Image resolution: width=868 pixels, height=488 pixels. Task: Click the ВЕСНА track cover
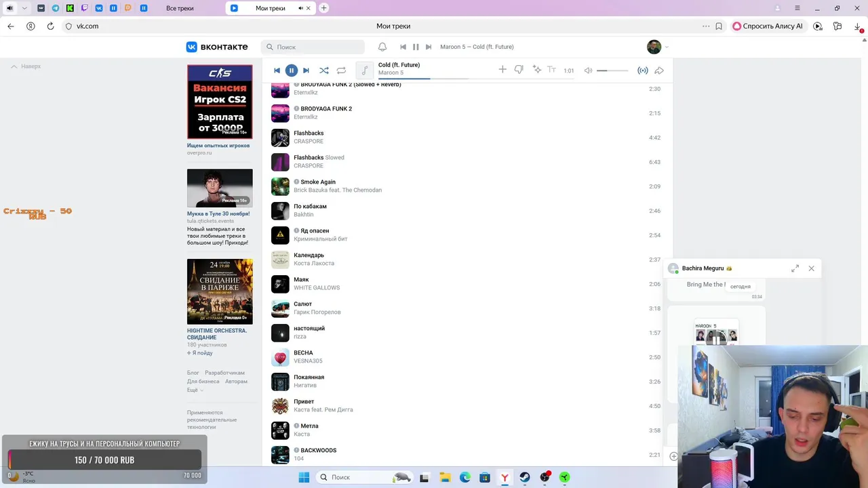coord(280,357)
